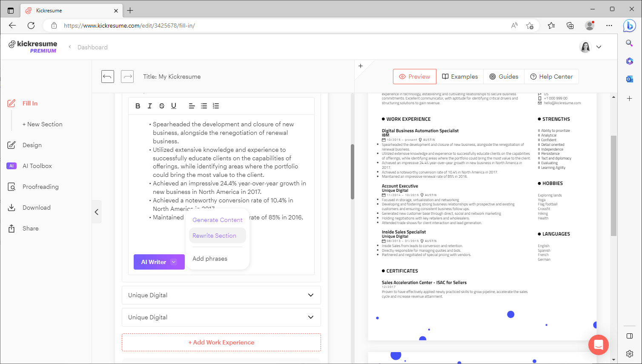642x364 pixels.
Task: Apply underline formatting in editor
Action: click(x=174, y=106)
